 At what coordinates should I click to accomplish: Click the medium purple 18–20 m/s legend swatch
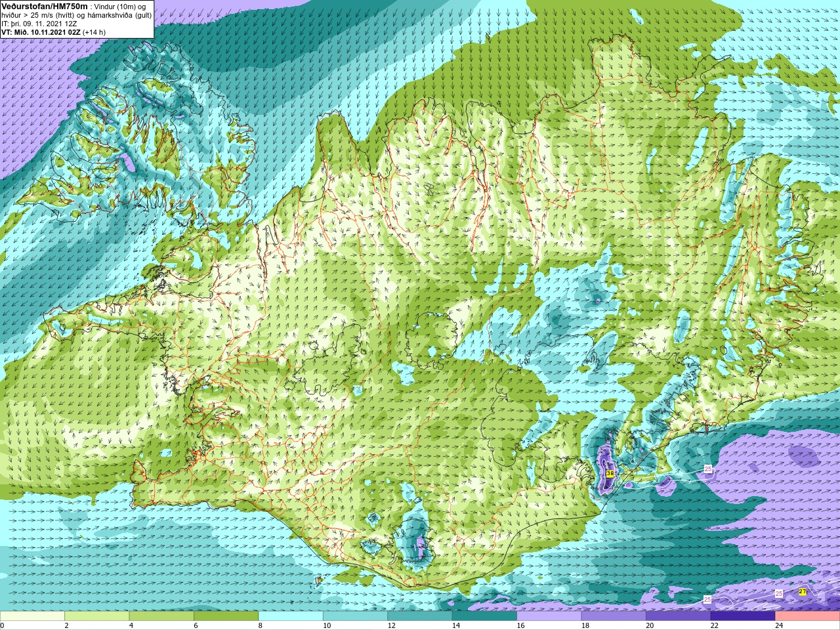coord(614,616)
